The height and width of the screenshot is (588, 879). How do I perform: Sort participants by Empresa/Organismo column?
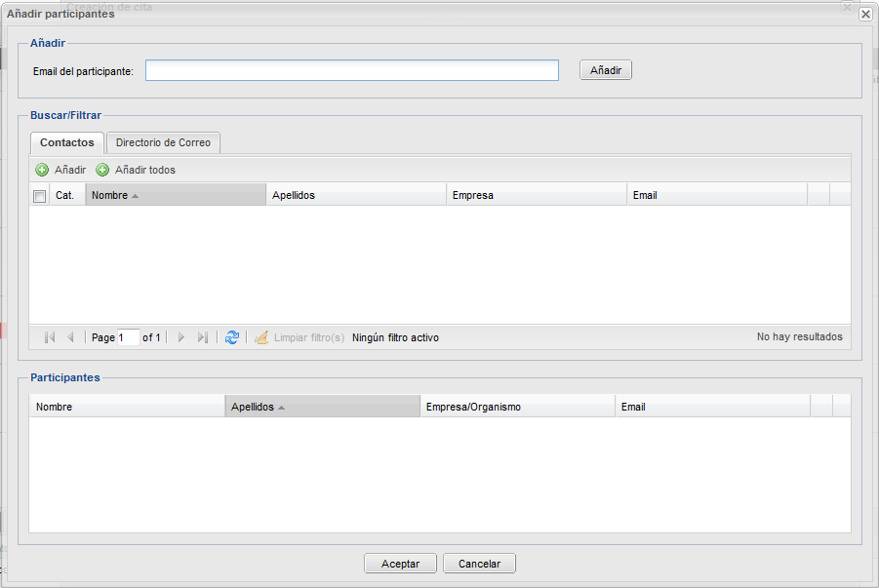(517, 407)
